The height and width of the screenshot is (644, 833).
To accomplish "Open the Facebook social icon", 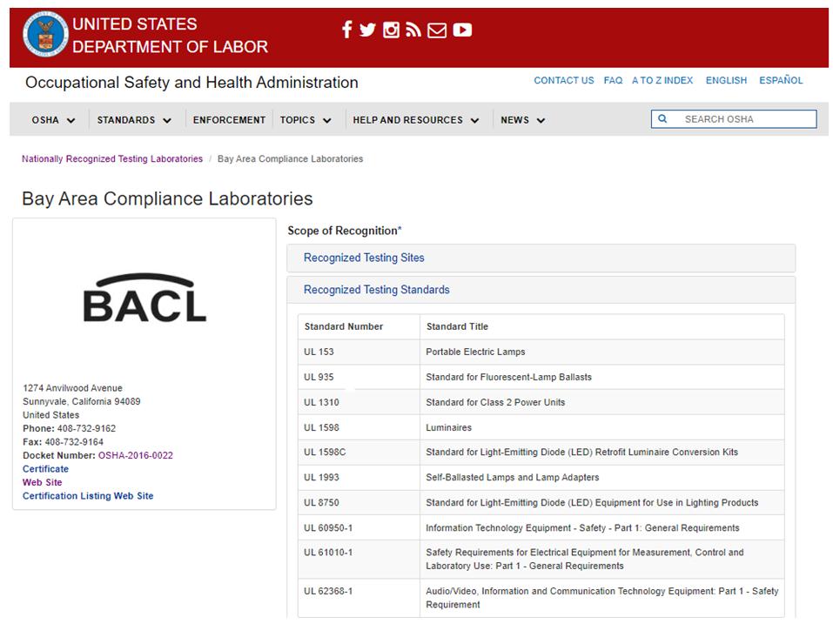I will coord(347,30).
